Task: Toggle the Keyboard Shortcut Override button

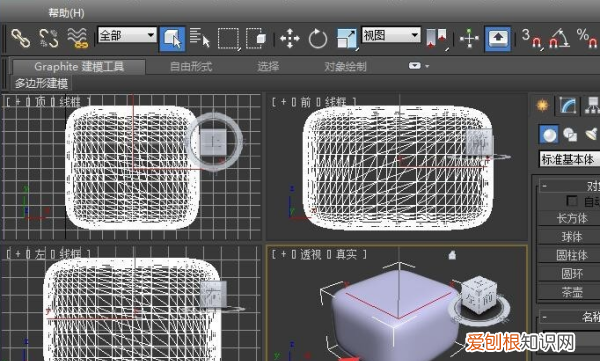Action: coord(497,39)
